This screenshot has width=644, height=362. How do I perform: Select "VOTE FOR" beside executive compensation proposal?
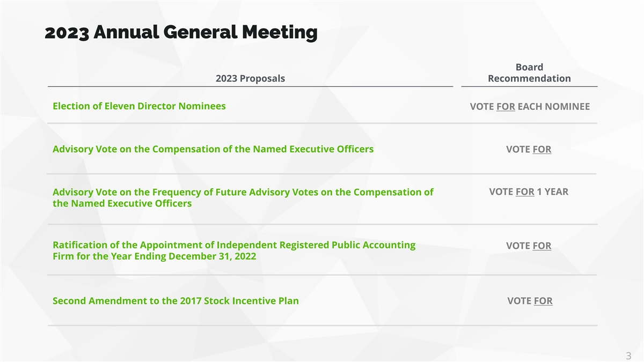[529, 150]
